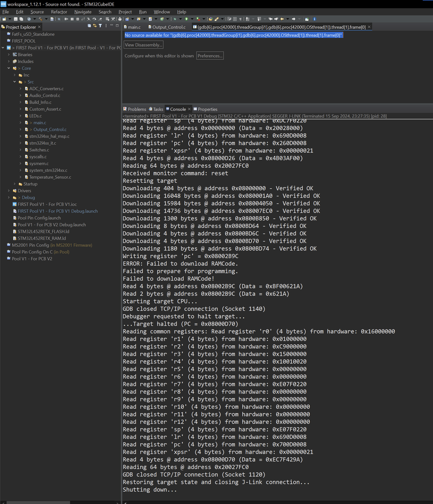This screenshot has height=504, width=433.
Task: Open dropdown arrow next to hammer Build icon
Action: (x=46, y=19)
